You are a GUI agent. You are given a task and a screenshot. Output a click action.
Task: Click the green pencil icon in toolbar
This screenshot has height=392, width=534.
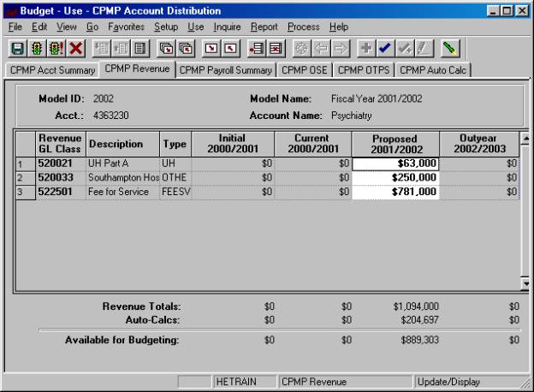point(450,48)
